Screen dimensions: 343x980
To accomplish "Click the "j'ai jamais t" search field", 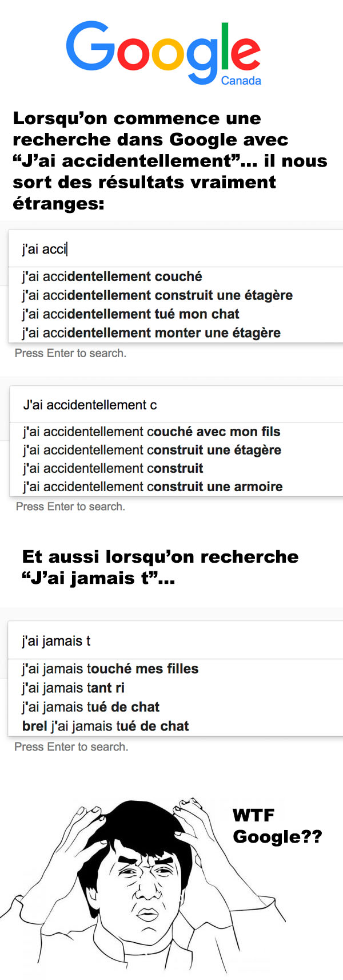I will 176,641.
